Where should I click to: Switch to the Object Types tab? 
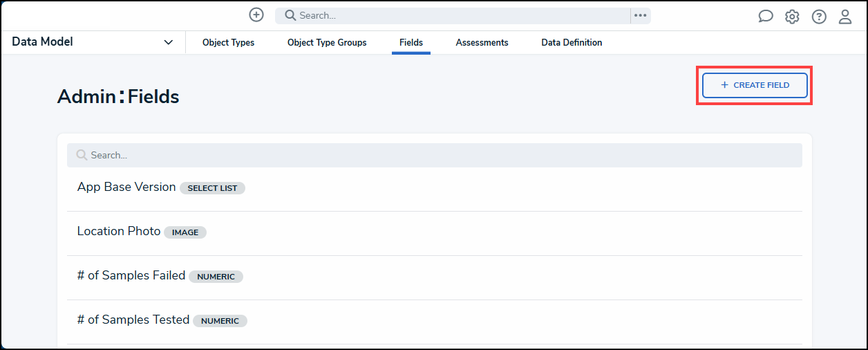[x=228, y=43]
